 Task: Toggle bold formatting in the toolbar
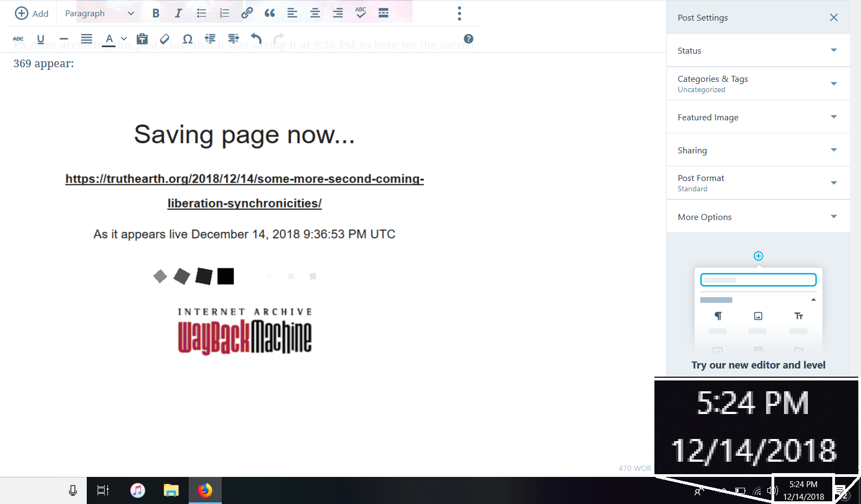tap(156, 14)
